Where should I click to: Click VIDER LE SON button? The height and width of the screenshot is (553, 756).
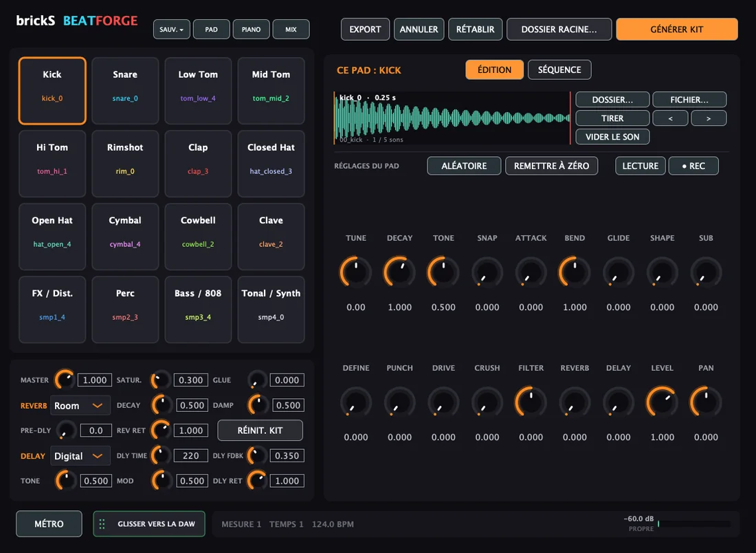[x=612, y=137]
